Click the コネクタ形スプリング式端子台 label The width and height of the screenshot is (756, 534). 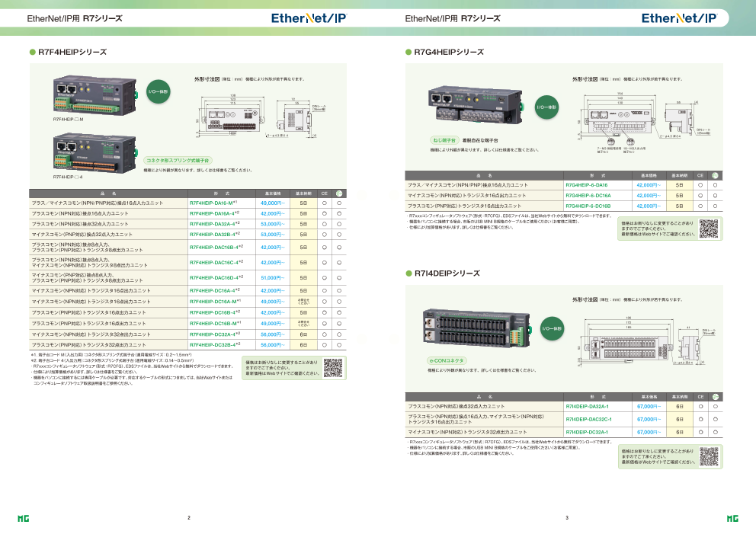pos(178,160)
